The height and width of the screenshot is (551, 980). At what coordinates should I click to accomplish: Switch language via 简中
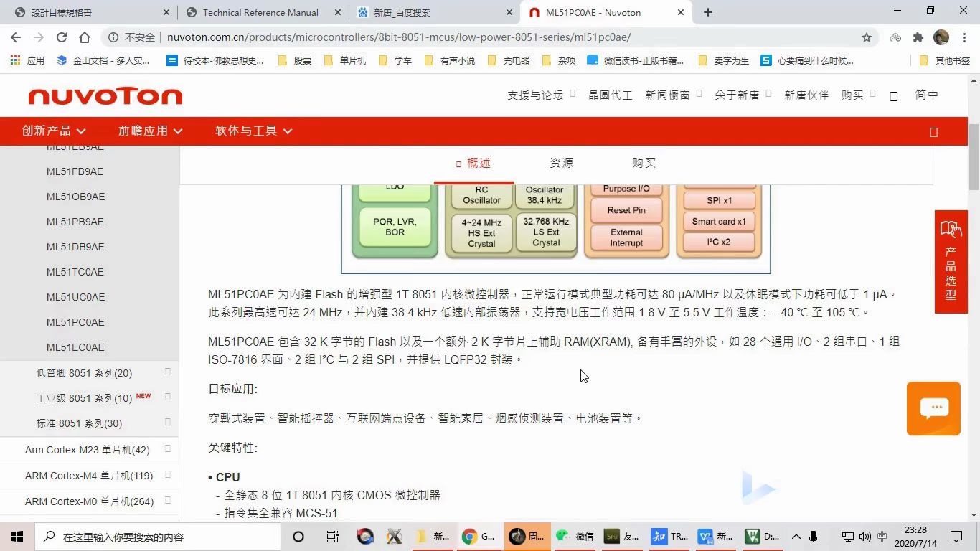927,95
